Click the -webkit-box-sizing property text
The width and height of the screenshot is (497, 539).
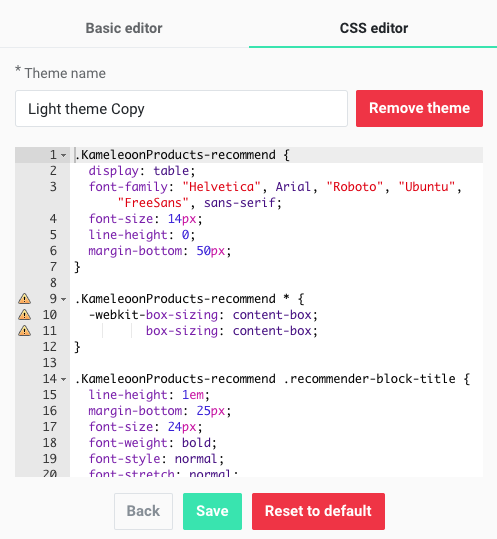click(x=153, y=315)
